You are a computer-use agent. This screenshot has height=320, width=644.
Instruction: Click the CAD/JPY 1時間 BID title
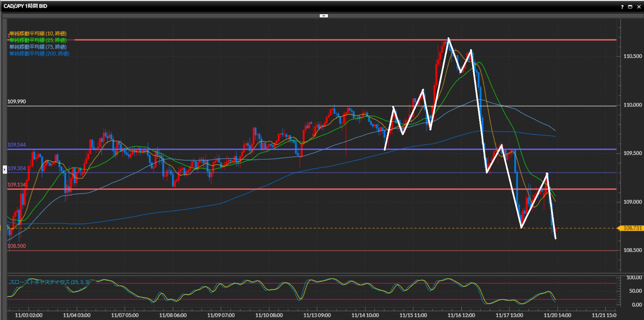25,6
